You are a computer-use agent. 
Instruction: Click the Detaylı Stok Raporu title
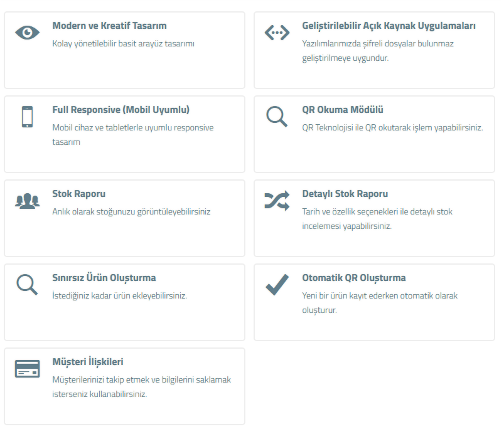345,194
